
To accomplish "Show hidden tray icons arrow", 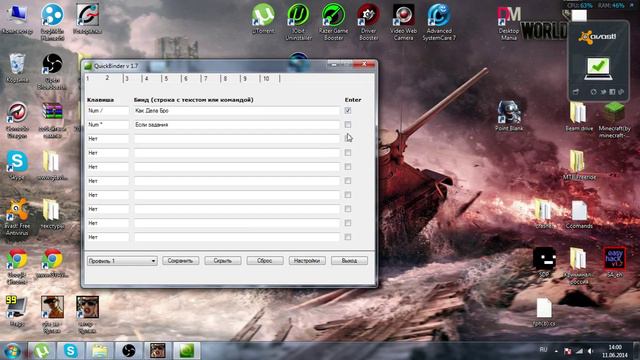I will pos(556,351).
